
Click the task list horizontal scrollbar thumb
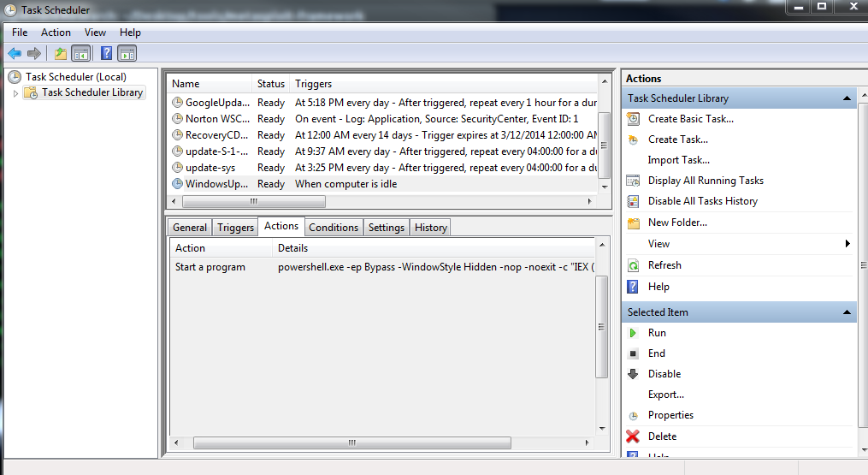tap(254, 202)
